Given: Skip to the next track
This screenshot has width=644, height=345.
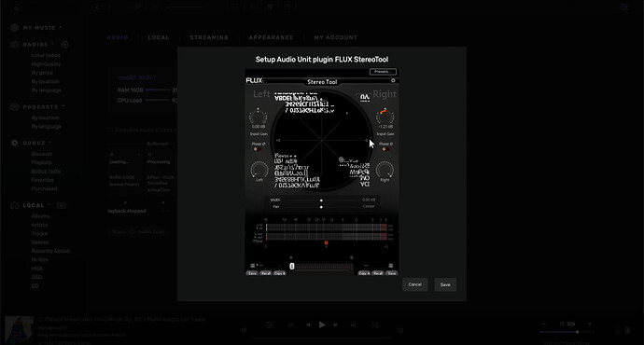Looking at the screenshot, I should 336,324.
